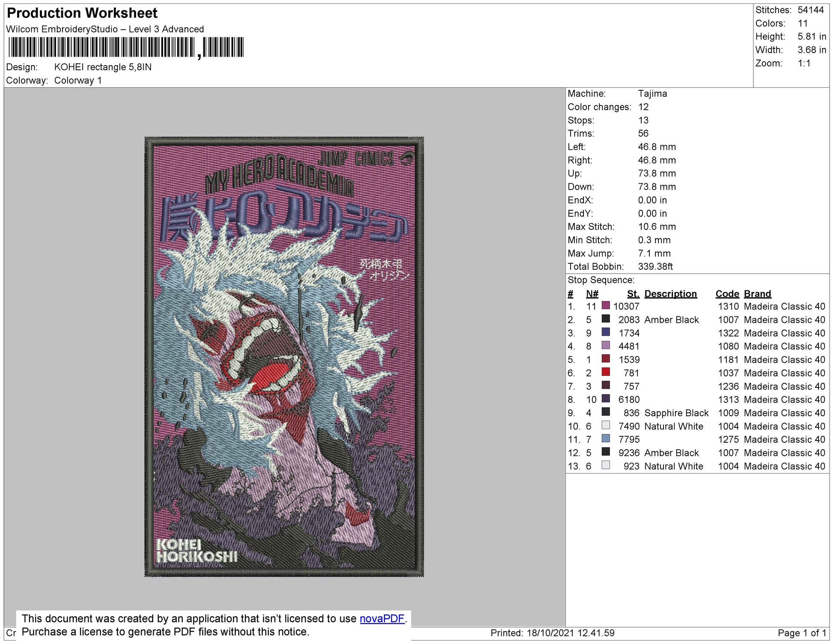Select the Production Worksheet title
Image resolution: width=833 pixels, height=644 pixels.
click(x=82, y=13)
